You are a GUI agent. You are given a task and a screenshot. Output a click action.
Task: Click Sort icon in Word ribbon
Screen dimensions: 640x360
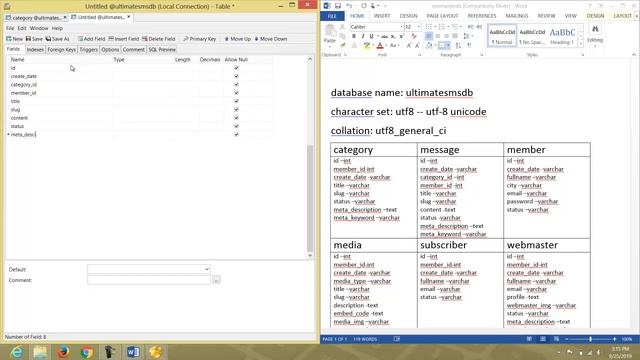click(x=458, y=46)
